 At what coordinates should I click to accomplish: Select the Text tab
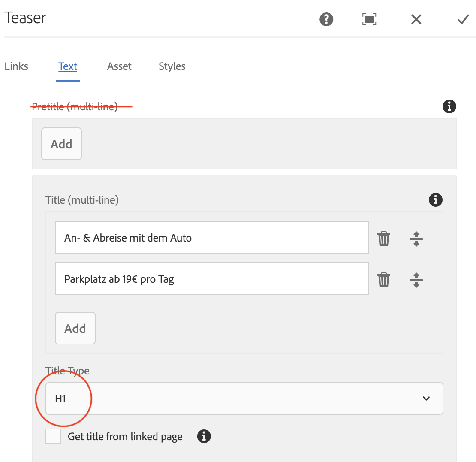tap(68, 66)
